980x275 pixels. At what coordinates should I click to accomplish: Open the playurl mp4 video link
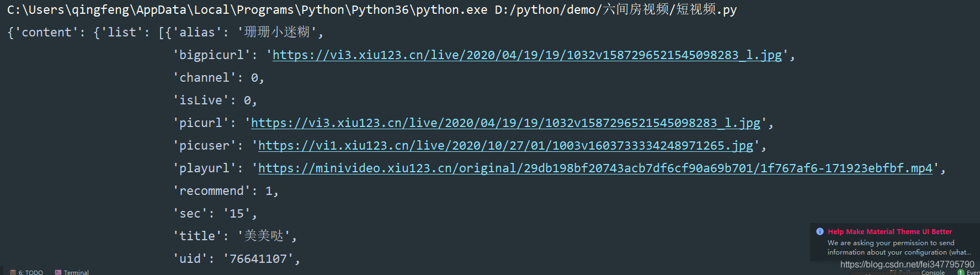click(x=595, y=168)
